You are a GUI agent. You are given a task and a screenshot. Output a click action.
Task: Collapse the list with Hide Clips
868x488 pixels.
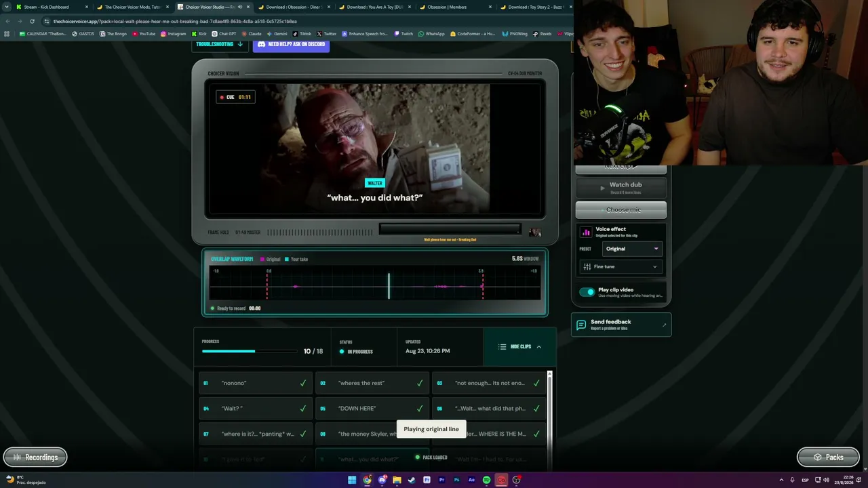(x=520, y=346)
